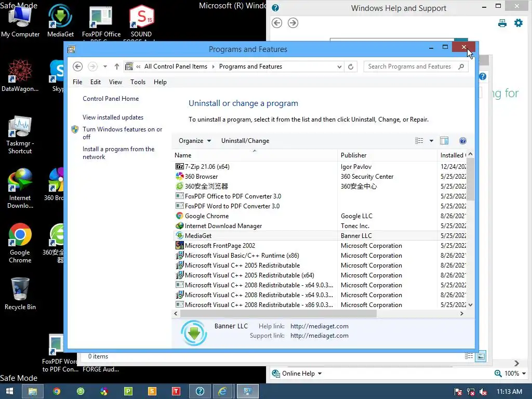
Task: Open the Windows Start button
Action: [x=9, y=392]
